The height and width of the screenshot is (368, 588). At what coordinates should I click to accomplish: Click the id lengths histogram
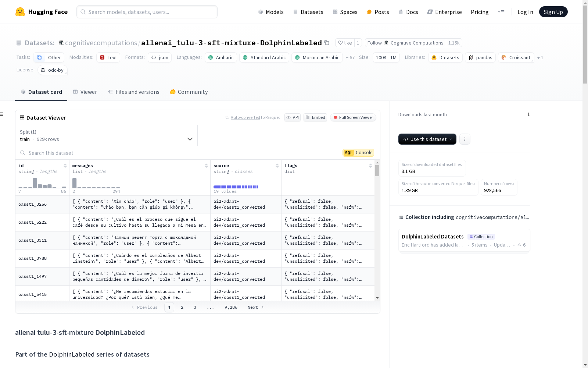tap(42, 183)
